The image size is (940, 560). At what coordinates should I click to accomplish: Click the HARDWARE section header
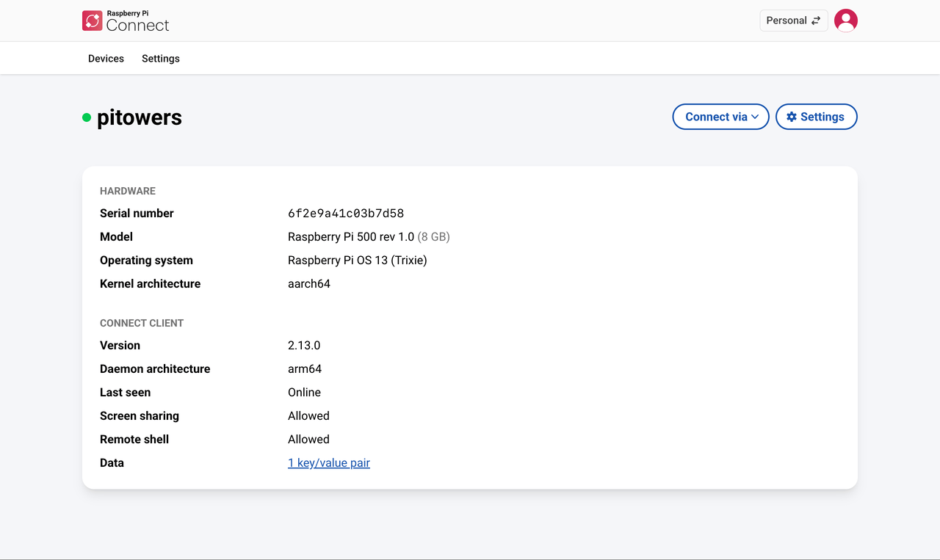coord(128,191)
